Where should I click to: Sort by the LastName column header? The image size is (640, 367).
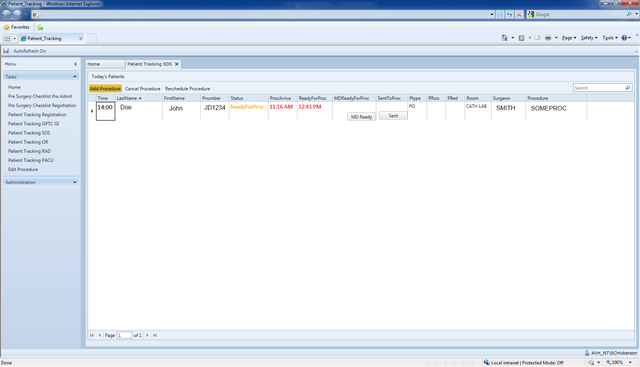[x=138, y=98]
